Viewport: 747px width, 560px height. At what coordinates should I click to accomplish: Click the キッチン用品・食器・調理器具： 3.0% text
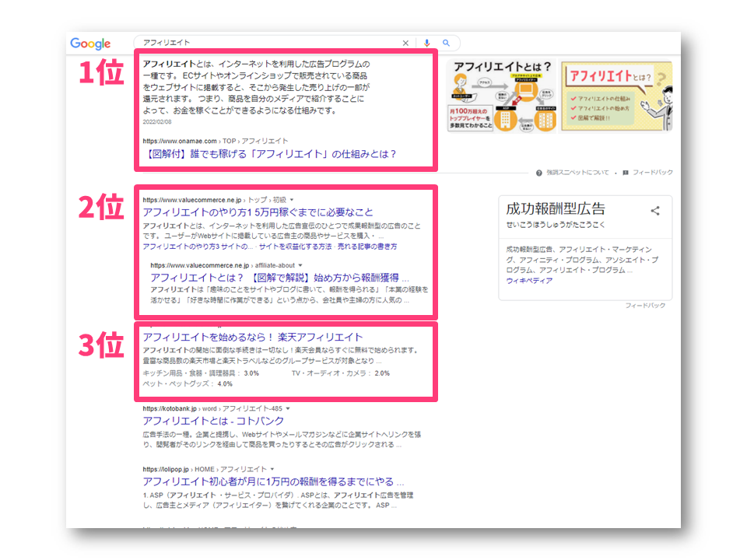point(201,373)
